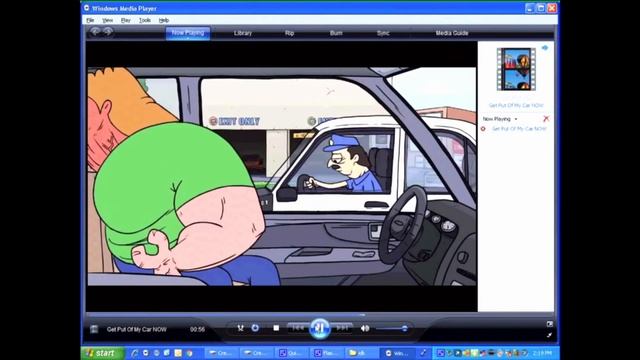This screenshot has height=360, width=640.
Task: Click the track title in the control bar
Action: click(x=137, y=329)
